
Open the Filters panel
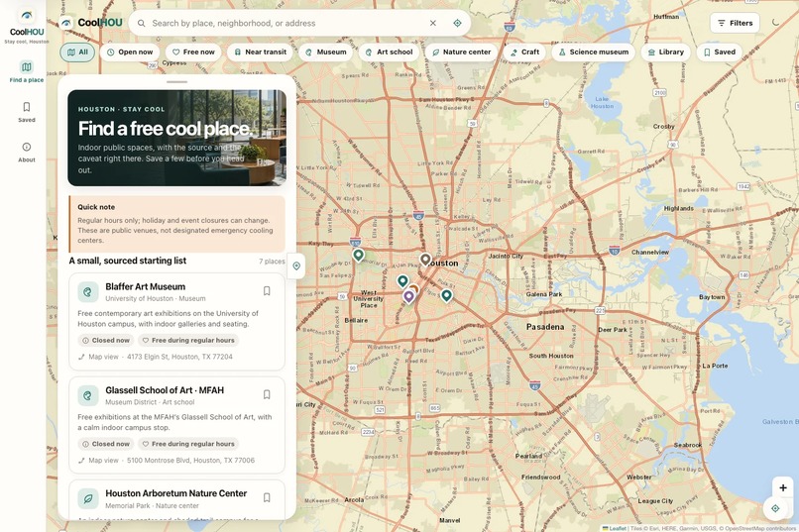(x=735, y=23)
